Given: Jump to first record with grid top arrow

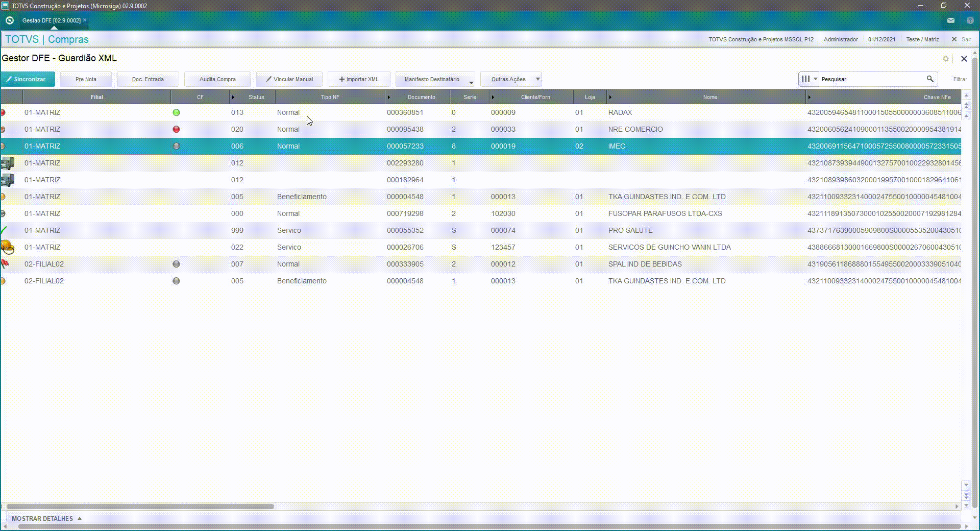Looking at the screenshot, I should click(x=966, y=96).
